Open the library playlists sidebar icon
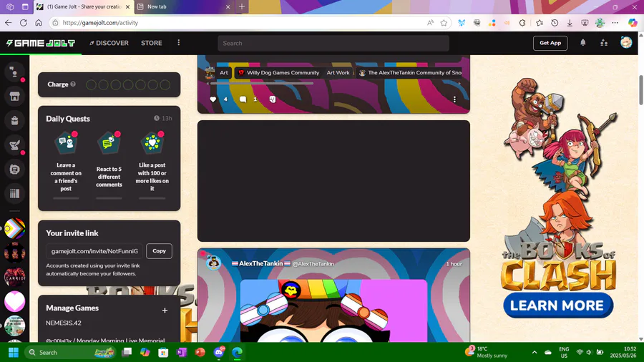 [14, 193]
